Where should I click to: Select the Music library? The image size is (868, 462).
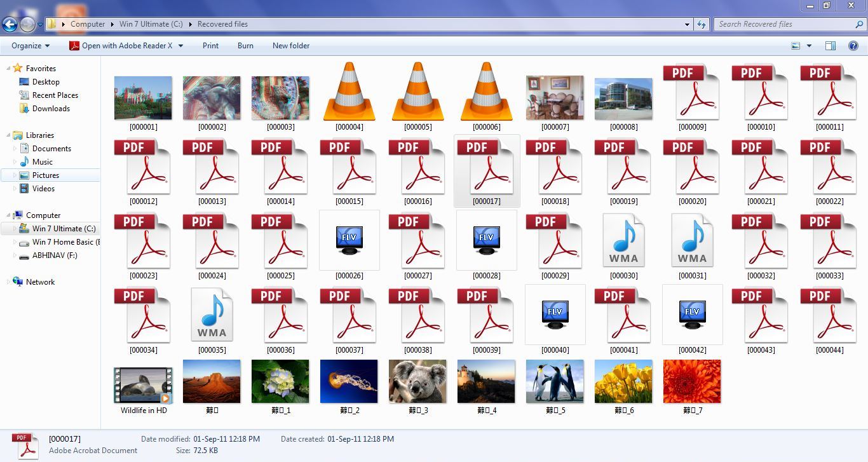(x=43, y=161)
